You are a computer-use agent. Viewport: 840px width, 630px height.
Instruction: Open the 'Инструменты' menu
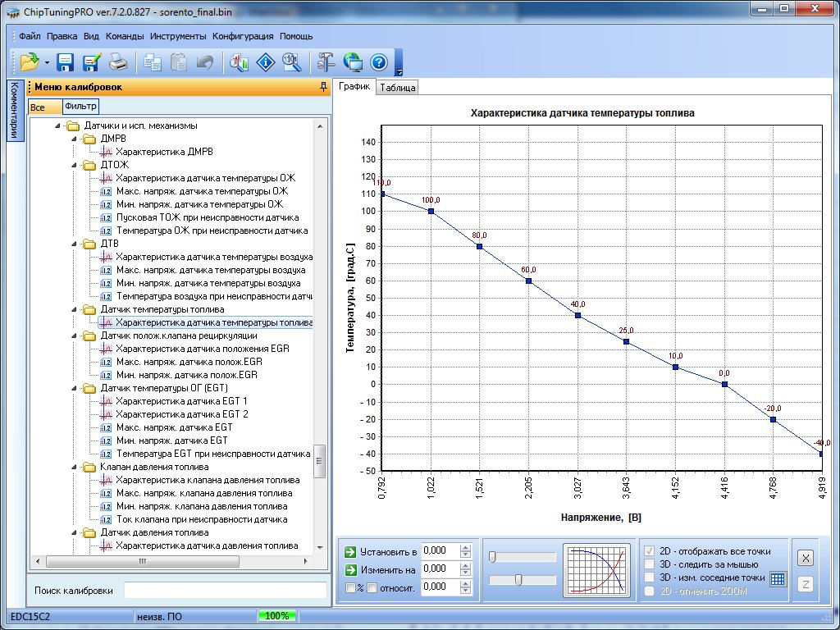click(x=177, y=36)
